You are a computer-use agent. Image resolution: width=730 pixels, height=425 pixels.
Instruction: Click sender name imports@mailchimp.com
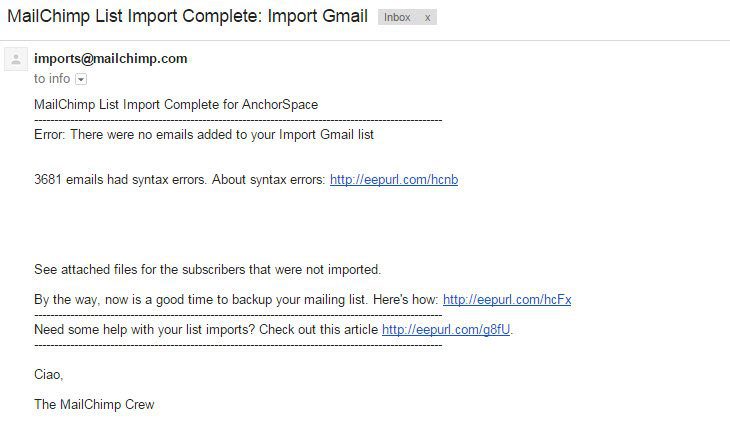[x=110, y=58]
